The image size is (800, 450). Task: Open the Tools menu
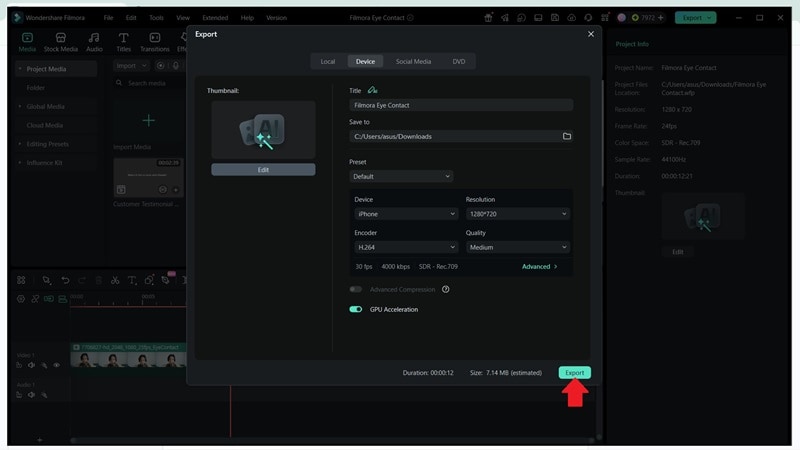(x=156, y=17)
